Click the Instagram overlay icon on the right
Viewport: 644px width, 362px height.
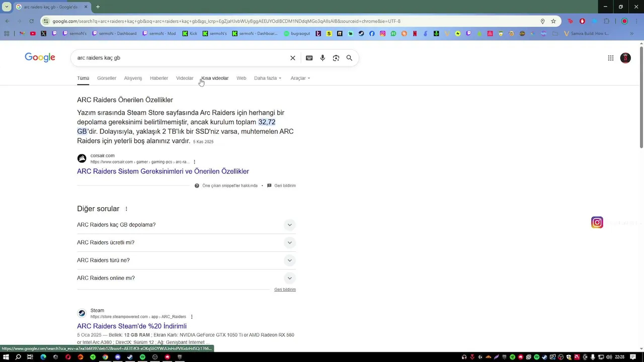tap(597, 222)
